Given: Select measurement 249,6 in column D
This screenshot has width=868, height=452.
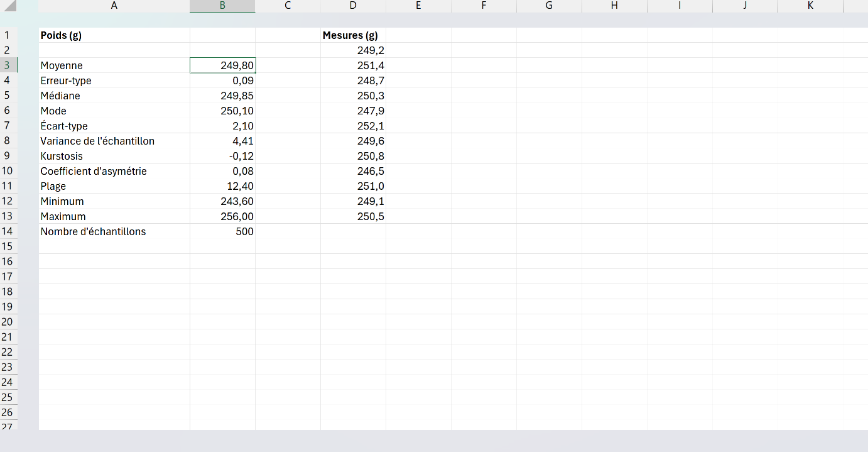Looking at the screenshot, I should coord(353,141).
